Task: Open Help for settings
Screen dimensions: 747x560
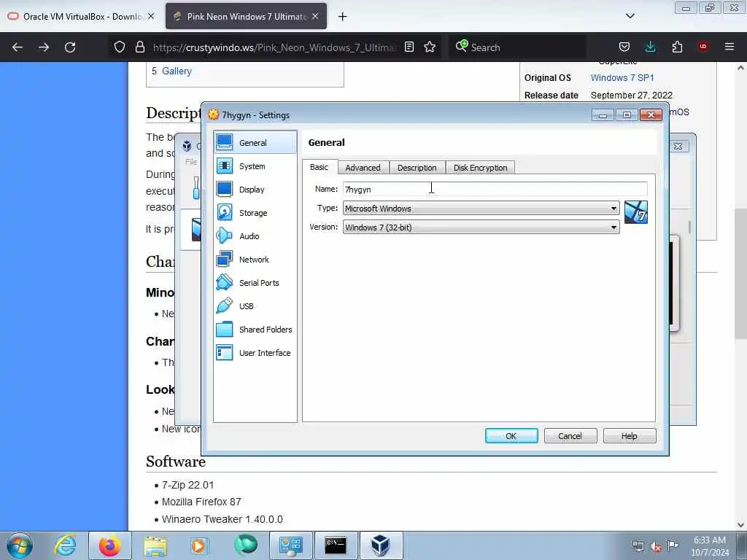Action: point(630,436)
